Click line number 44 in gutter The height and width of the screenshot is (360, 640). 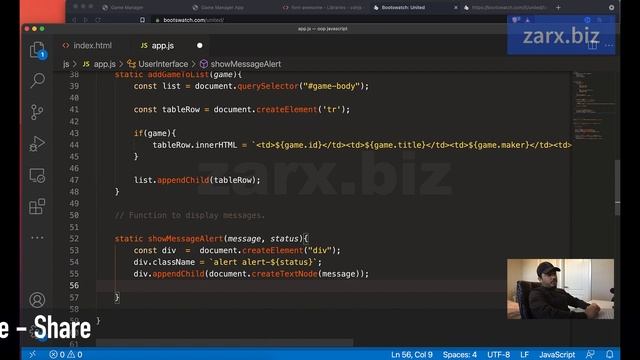[74, 145]
